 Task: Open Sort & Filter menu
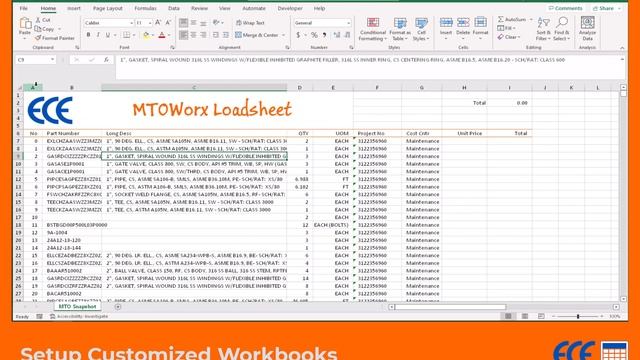[x=543, y=29]
